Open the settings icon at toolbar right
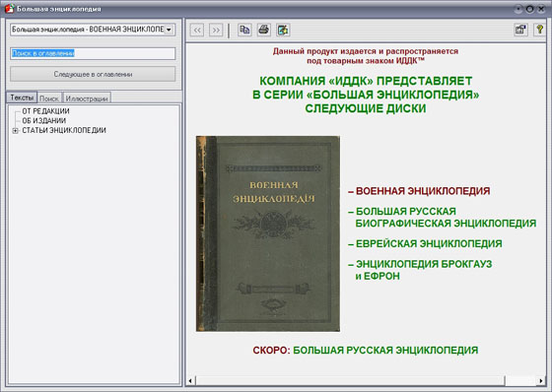 point(520,30)
